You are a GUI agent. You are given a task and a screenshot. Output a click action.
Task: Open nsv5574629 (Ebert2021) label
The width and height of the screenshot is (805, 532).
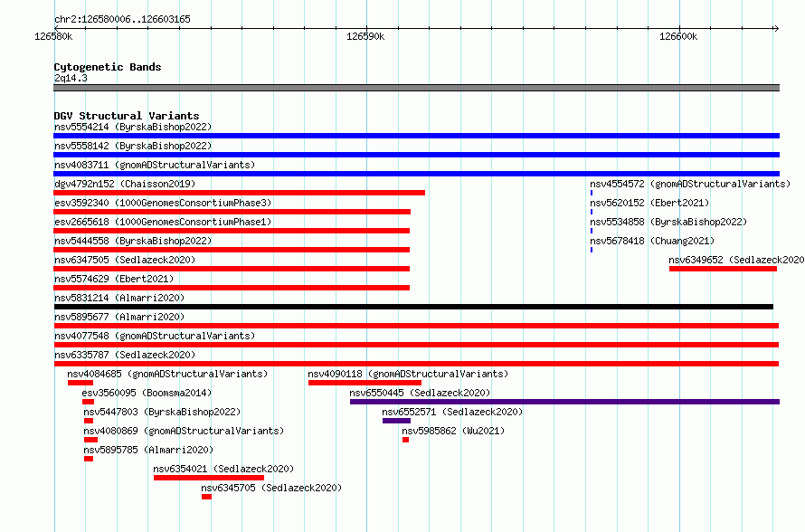tap(114, 279)
